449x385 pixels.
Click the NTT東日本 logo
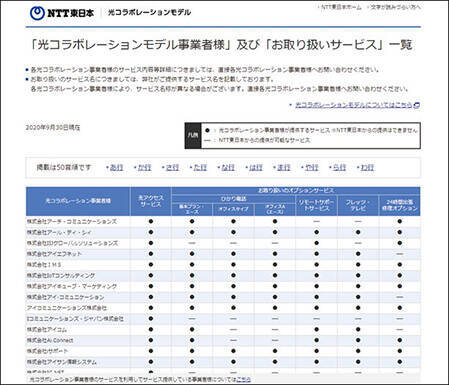(62, 13)
